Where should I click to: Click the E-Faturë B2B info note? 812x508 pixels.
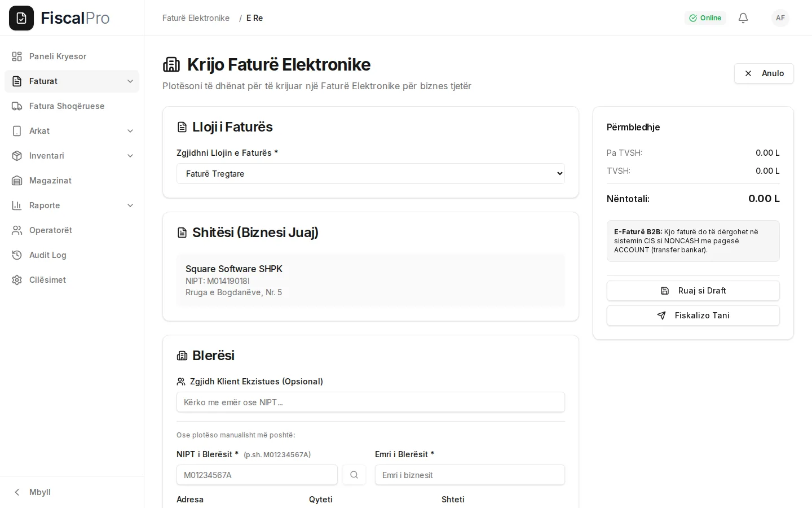tap(693, 241)
